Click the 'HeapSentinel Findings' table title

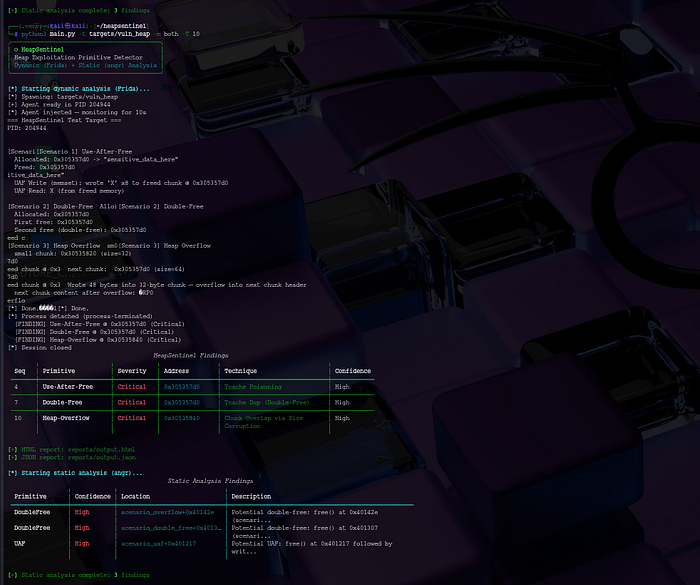[191, 355]
